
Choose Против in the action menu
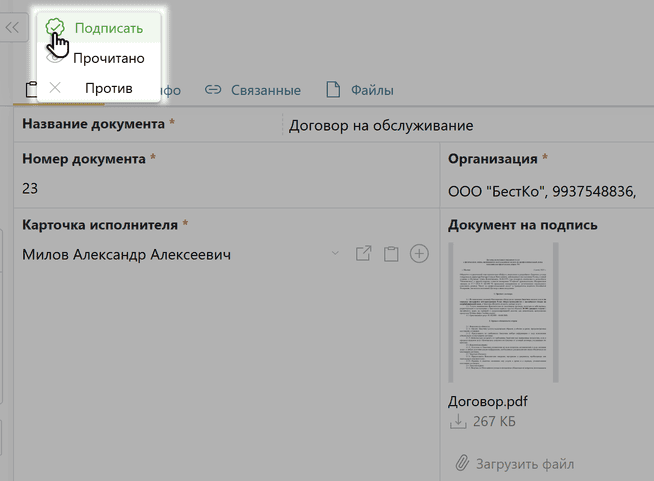pos(108,88)
